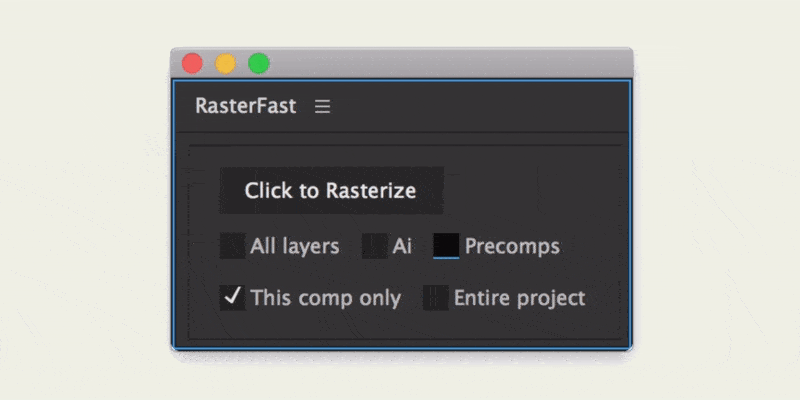Click the "Entire project" text label
Screen dimensions: 800x400
519,298
